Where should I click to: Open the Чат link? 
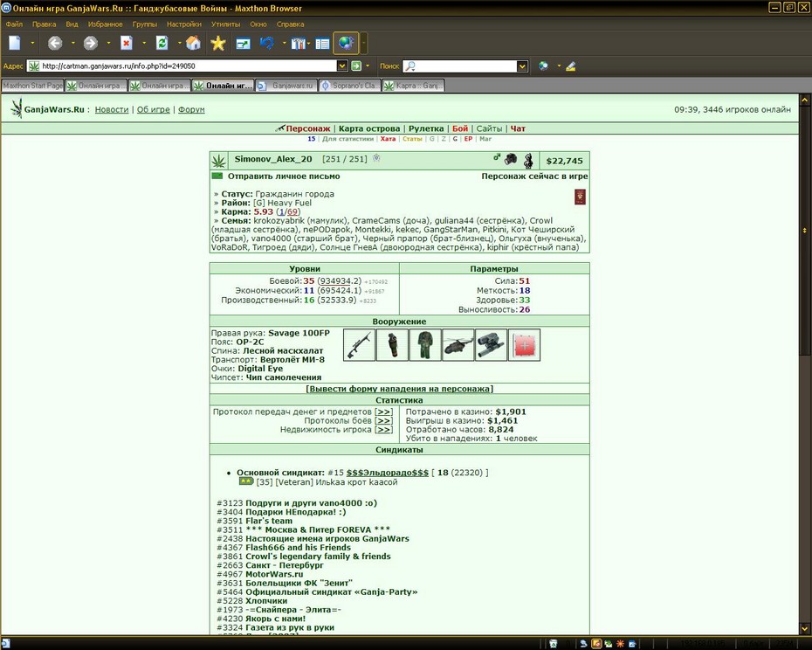pyautogui.click(x=518, y=128)
